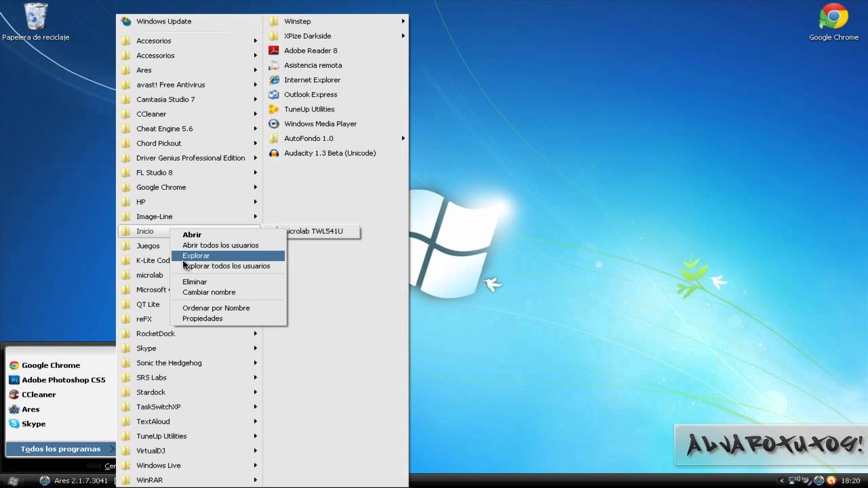Click Todos los programas
Screen dimensions: 868x488
tap(60, 449)
